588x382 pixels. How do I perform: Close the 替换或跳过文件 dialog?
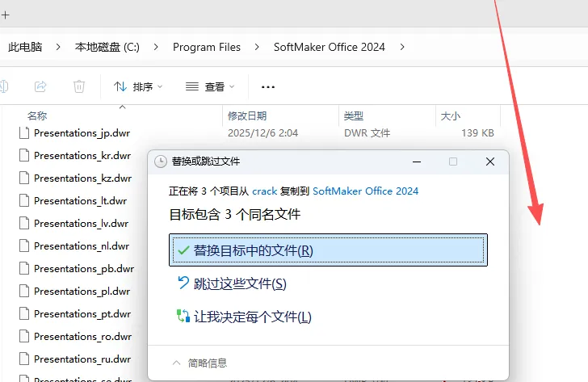tap(490, 162)
